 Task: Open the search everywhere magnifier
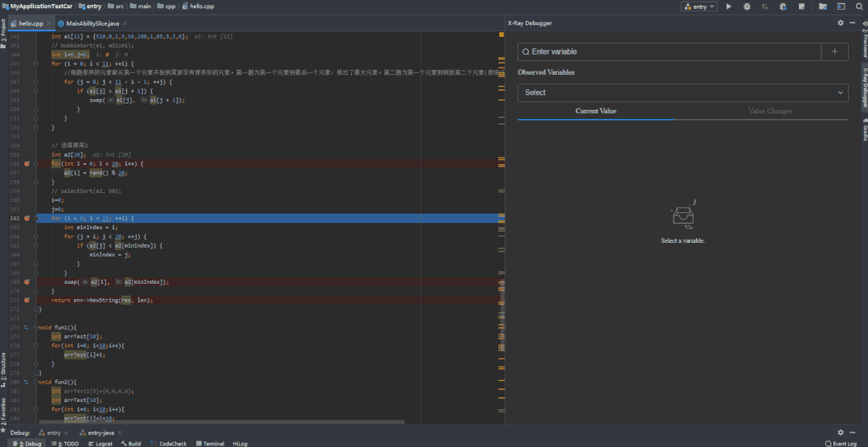point(858,6)
